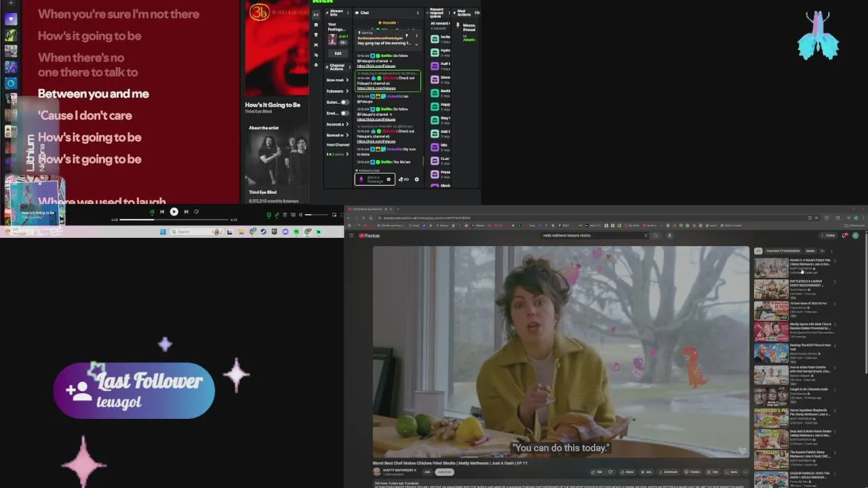868x488 pixels.
Task: Open Spotify Now Playing view icon
Action: pyautogui.click(x=269, y=215)
